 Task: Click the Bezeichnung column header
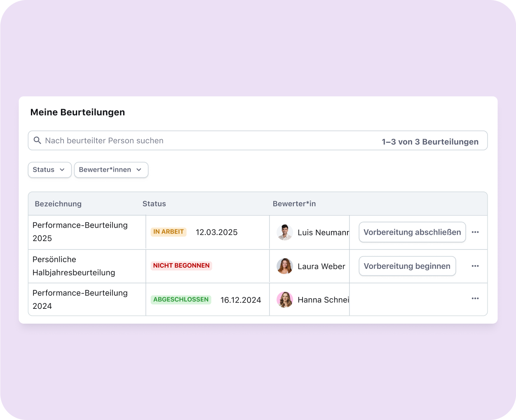58,204
